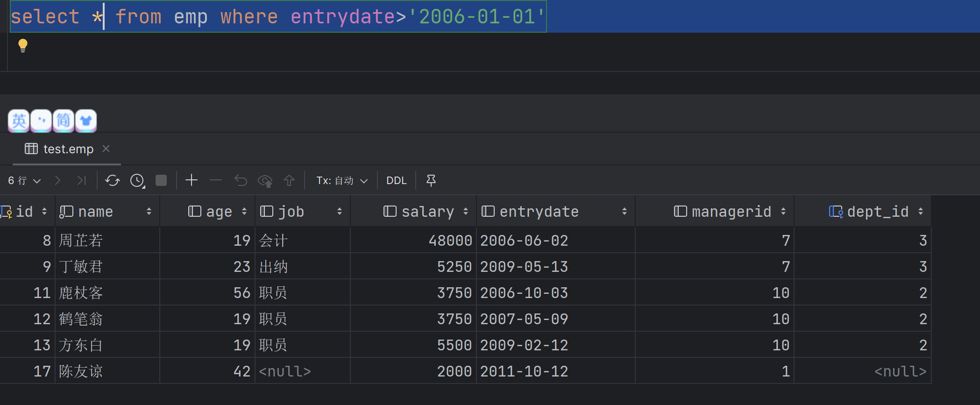Screen dimensions: 980x405
Task: Click the input method shirt skin icon
Action: (x=86, y=121)
